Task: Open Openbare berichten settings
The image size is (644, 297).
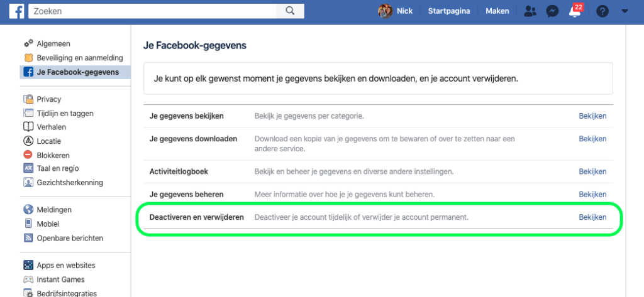Action: (x=70, y=238)
